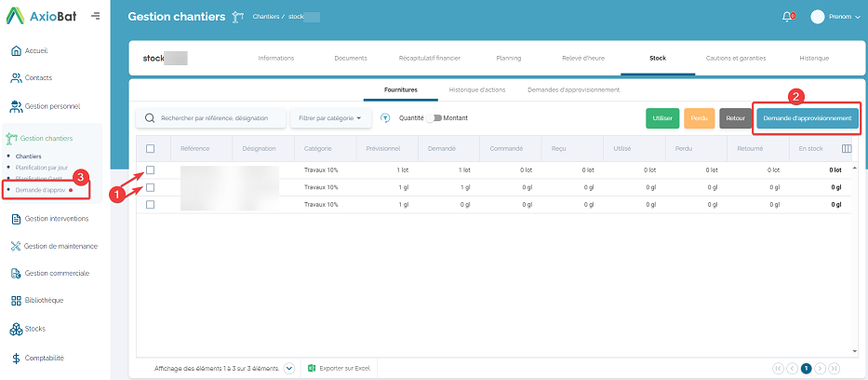The width and height of the screenshot is (868, 380).
Task: Check the first row's checkbox
Action: (150, 170)
